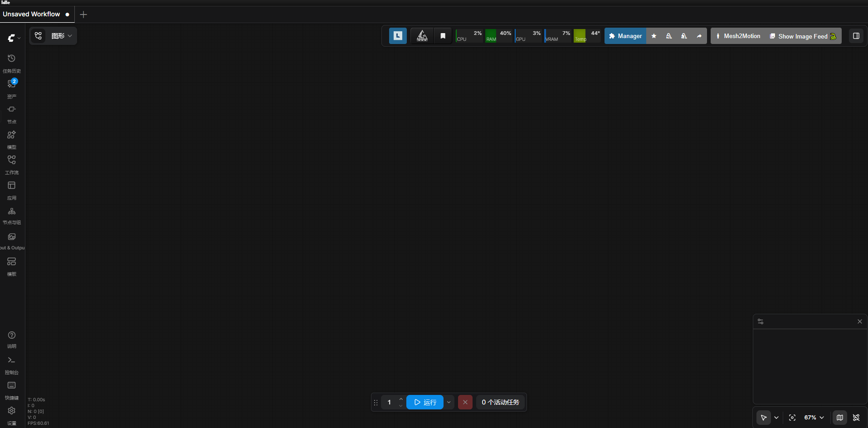
Task: Open the models sidebar panel
Action: pos(12,139)
